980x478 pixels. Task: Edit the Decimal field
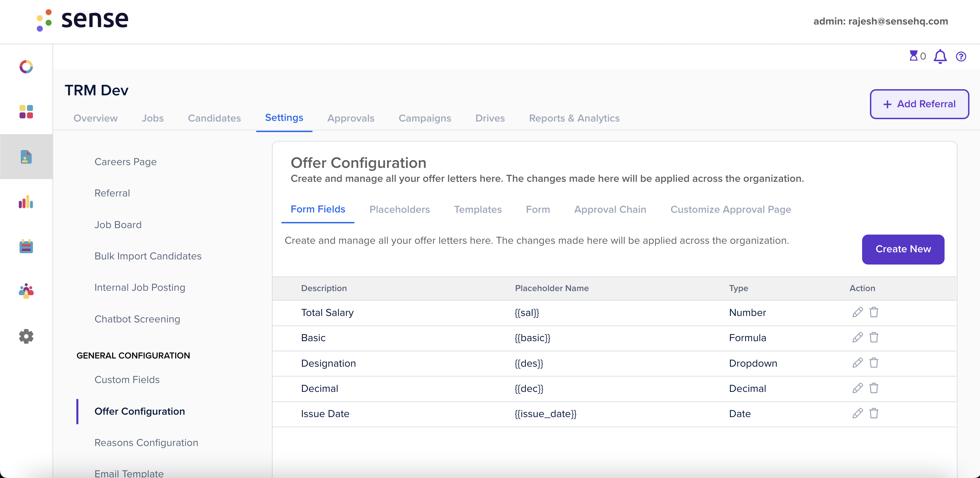pyautogui.click(x=857, y=388)
